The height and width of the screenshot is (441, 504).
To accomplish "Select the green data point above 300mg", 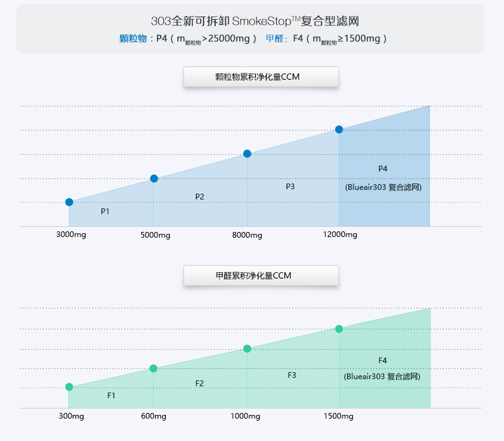I will pos(69,387).
